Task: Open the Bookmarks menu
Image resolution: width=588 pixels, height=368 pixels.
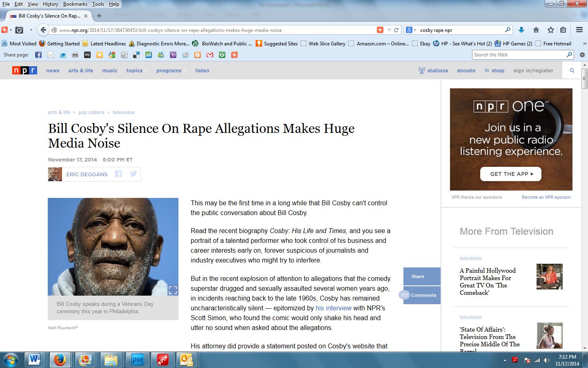Action: (75, 4)
